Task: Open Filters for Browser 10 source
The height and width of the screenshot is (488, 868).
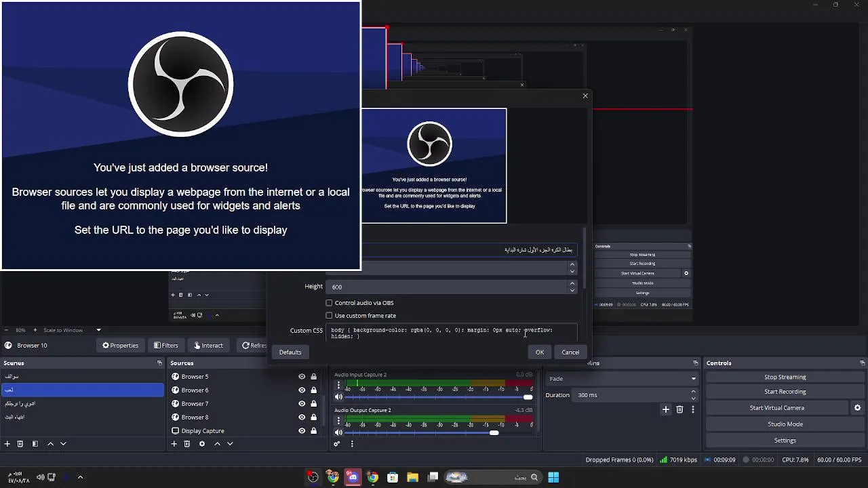Action: [166, 346]
